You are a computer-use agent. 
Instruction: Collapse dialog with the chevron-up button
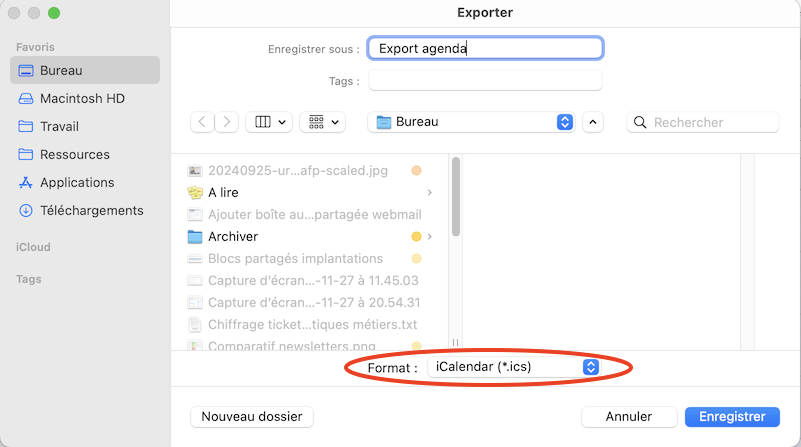coord(593,122)
